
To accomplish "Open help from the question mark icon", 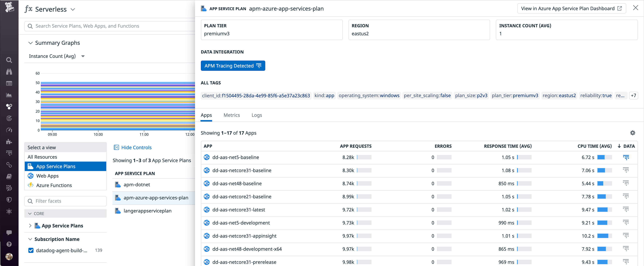I will (x=9, y=244).
